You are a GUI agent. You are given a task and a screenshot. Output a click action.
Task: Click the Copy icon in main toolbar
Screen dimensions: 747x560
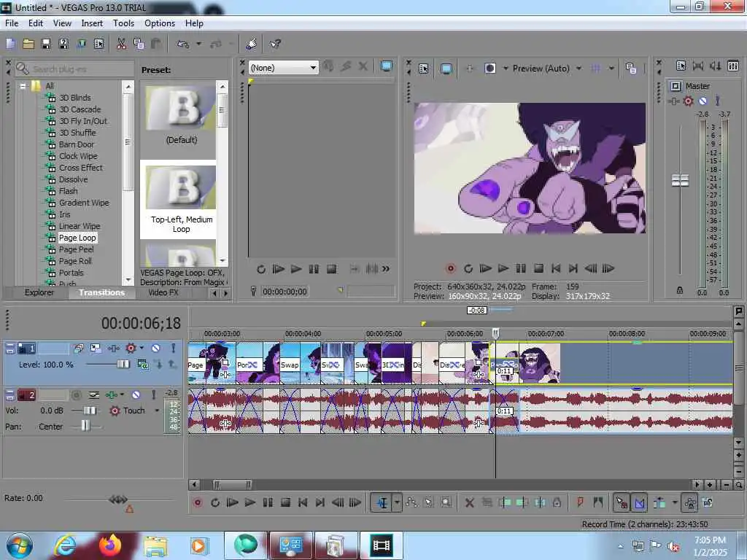pyautogui.click(x=139, y=44)
